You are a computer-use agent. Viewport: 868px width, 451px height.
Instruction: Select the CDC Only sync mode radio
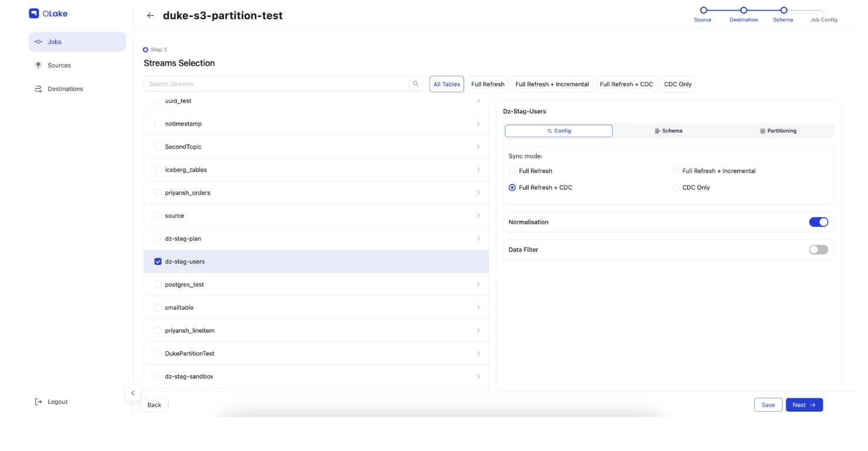point(675,187)
